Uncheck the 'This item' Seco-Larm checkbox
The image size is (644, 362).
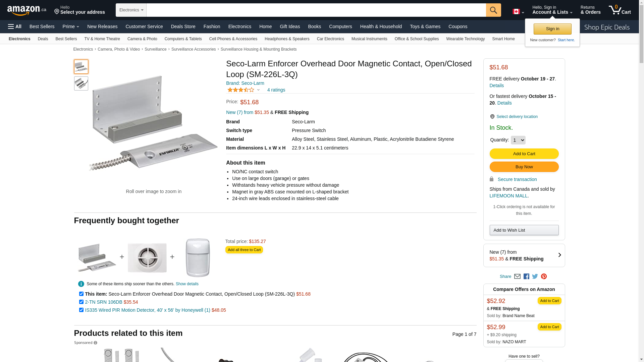(81, 294)
